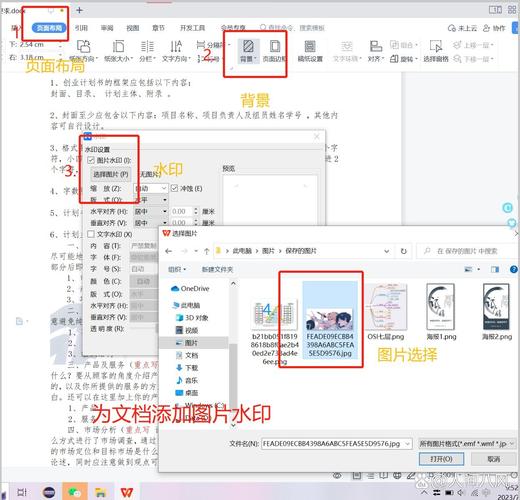Screen dimensions: 520x500
Task: Open the WPS app in the taskbar
Action: pos(127,492)
